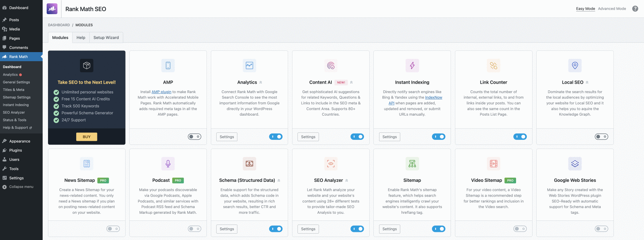Click the Google Web Stories module icon

tap(575, 164)
